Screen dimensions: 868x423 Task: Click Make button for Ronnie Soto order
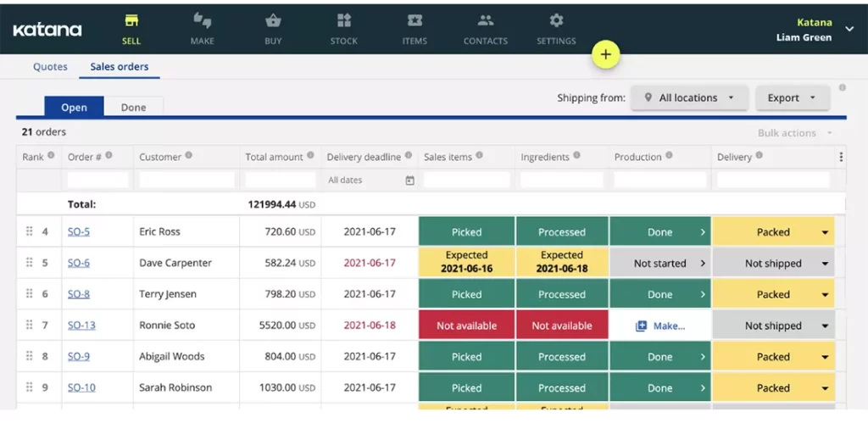(x=659, y=326)
